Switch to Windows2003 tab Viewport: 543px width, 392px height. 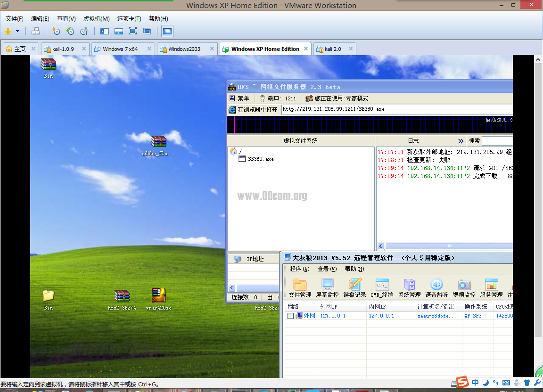tap(184, 49)
